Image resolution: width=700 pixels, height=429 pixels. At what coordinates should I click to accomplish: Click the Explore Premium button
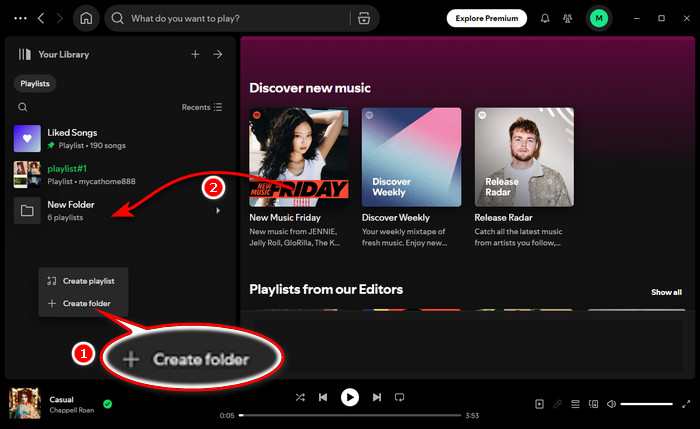[x=487, y=18]
